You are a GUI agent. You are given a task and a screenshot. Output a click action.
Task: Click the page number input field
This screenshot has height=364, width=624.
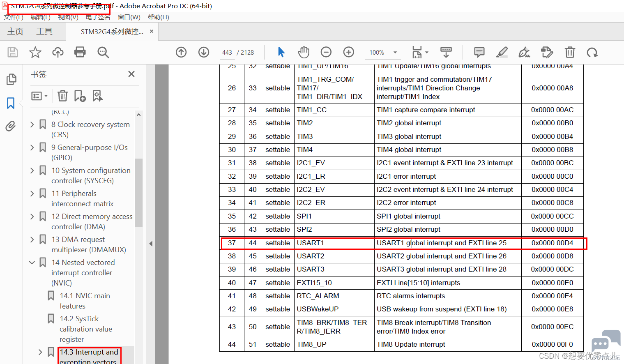(227, 52)
